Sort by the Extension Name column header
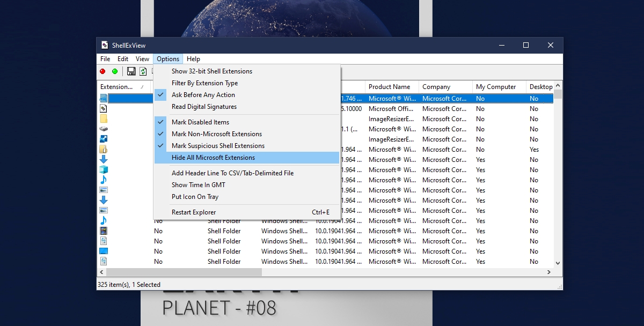 click(x=125, y=87)
